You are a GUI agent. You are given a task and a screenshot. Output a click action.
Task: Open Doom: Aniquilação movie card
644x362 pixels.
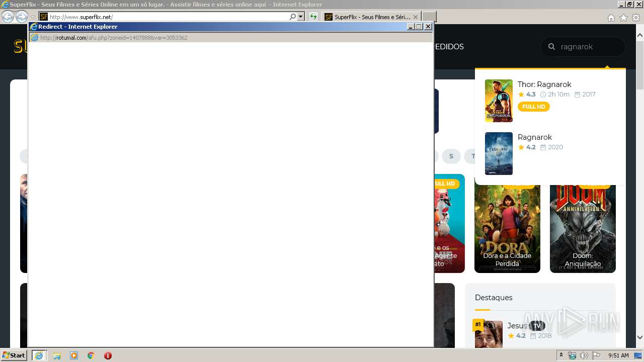[583, 229]
